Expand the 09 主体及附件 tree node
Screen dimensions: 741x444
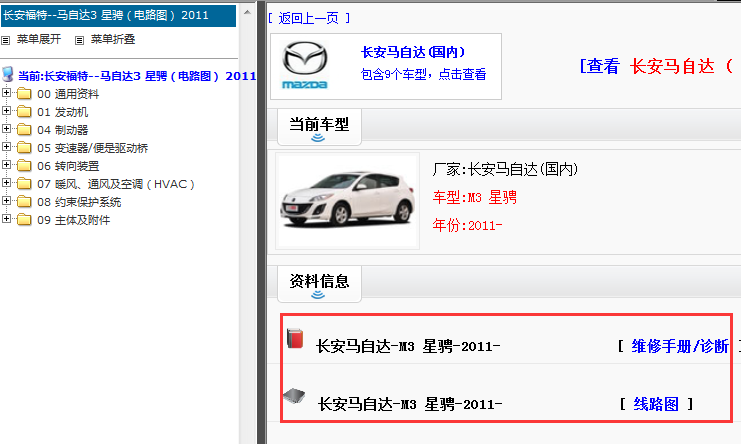tap(6, 218)
